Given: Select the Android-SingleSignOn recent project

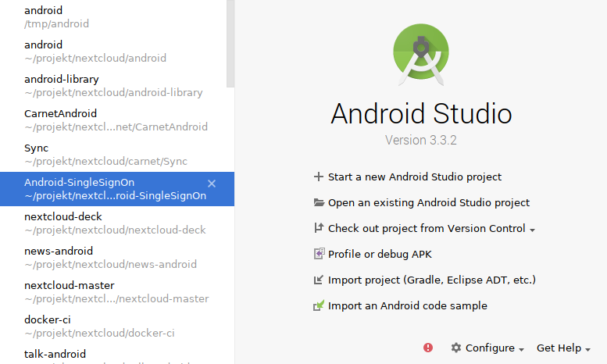Looking at the screenshot, I should [117, 189].
